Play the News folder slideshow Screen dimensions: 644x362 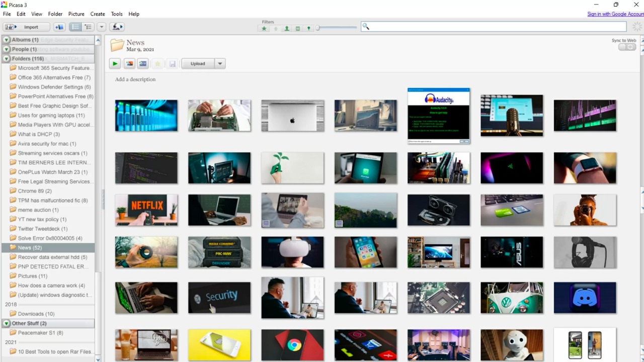pos(115,64)
